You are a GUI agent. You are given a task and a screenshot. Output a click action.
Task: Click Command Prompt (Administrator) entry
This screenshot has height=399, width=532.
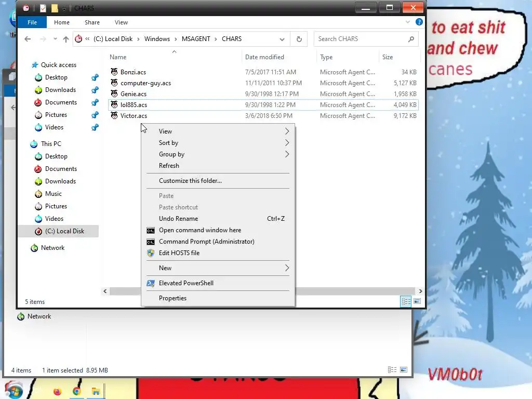tap(206, 242)
